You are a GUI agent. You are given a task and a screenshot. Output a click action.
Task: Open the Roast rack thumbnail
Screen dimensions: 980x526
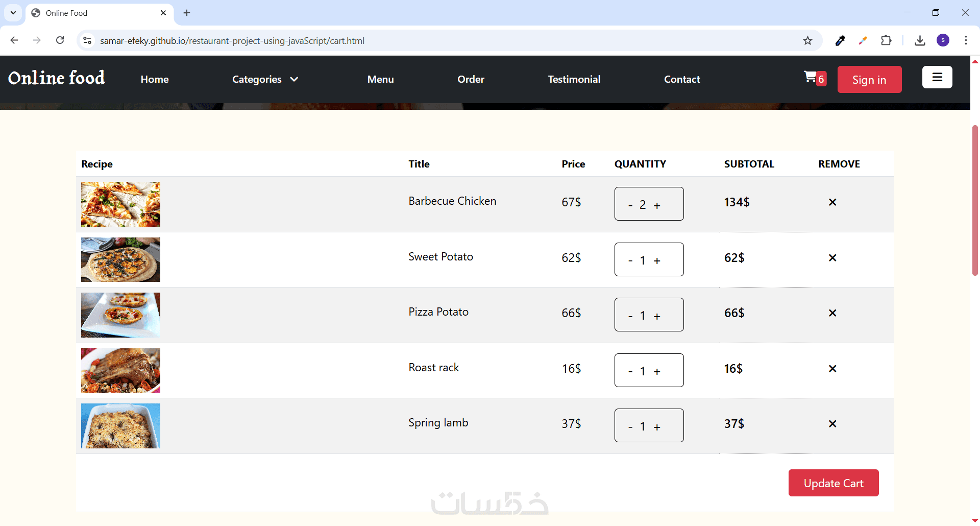tap(120, 370)
